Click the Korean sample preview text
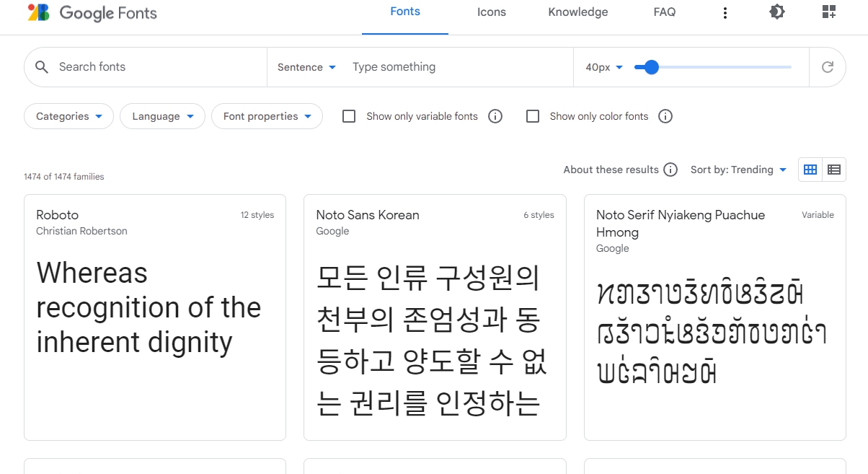Screen dimensions: 868x474 point(432,341)
